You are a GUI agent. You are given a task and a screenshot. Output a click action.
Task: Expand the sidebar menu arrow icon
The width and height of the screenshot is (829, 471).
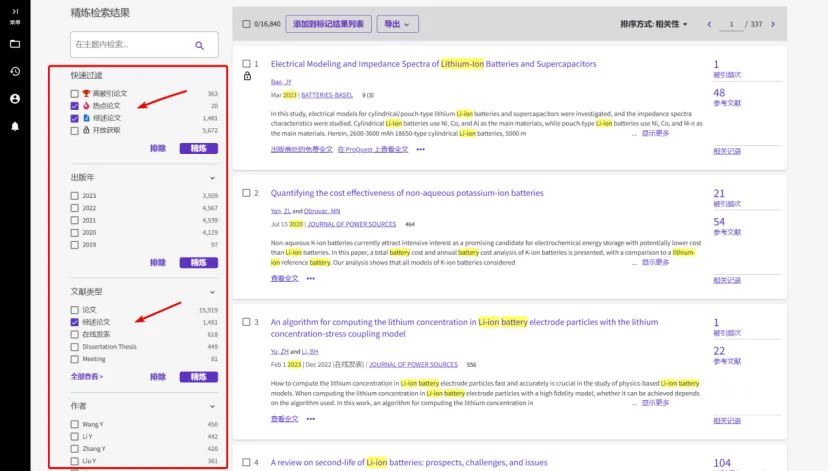(15, 12)
